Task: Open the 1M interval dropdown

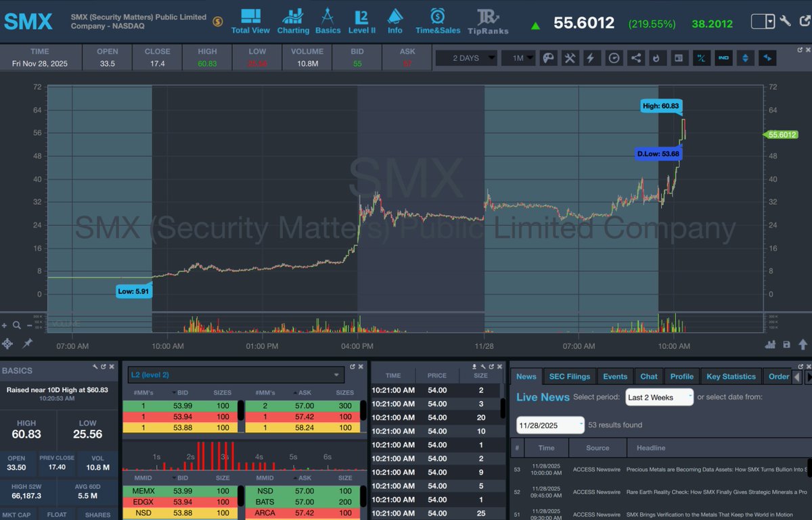Action: pyautogui.click(x=518, y=58)
